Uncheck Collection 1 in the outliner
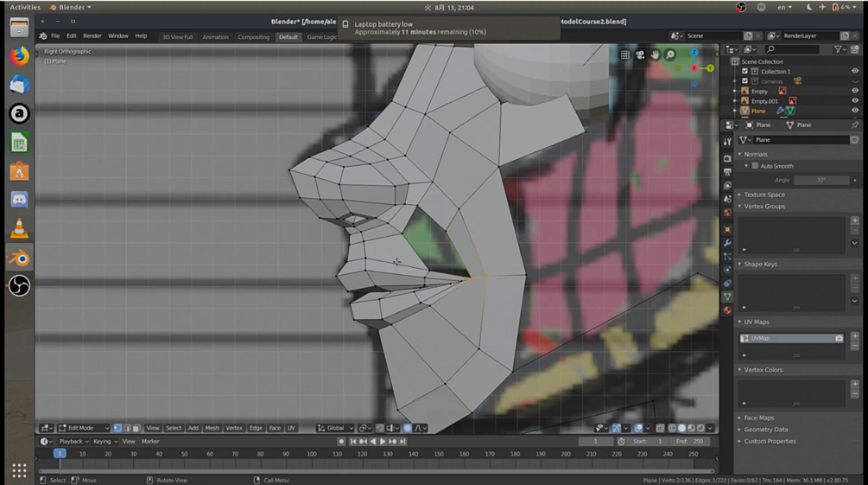This screenshot has width=868, height=485. point(744,71)
